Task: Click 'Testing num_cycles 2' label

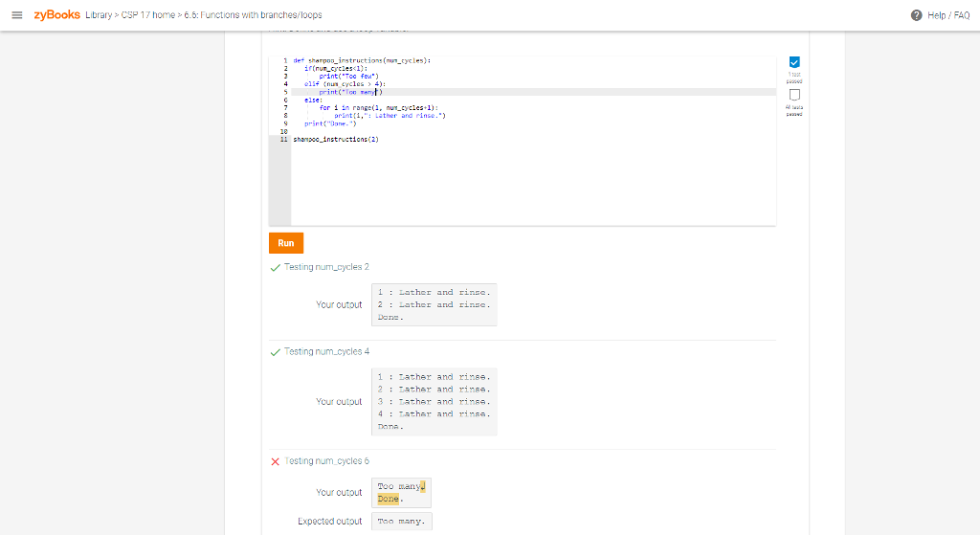Action: pyautogui.click(x=326, y=267)
